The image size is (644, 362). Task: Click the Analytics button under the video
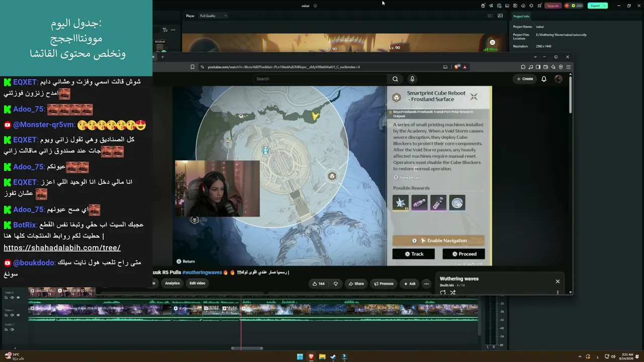[x=172, y=284]
